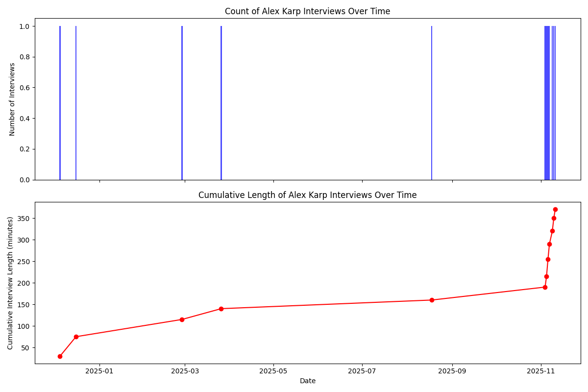Click the 2025-09 date tick label
588x392 pixels.
click(452, 371)
